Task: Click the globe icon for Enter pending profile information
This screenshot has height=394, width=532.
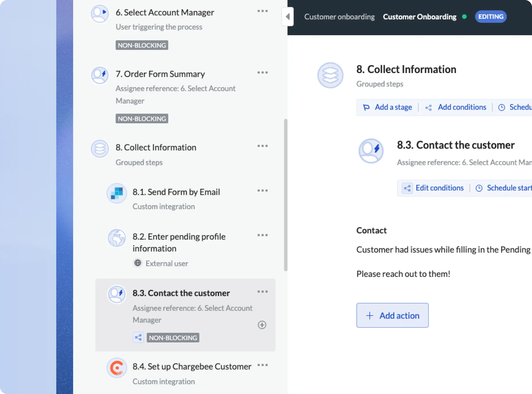Action: pos(117,238)
